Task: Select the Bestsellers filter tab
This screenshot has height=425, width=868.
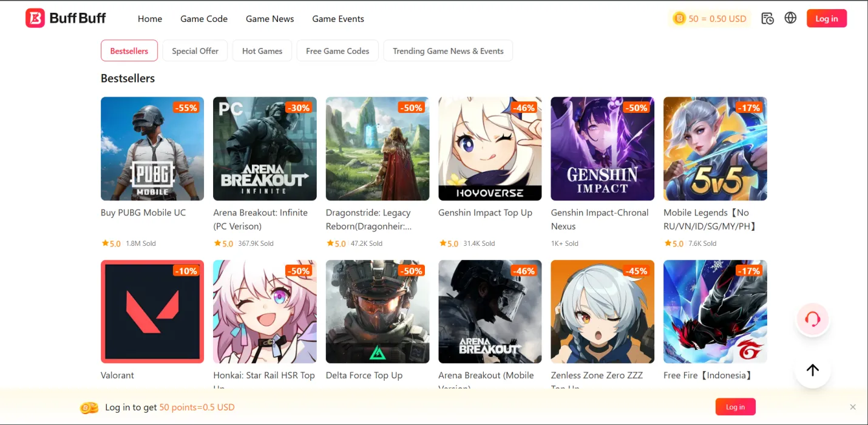Action: click(x=129, y=51)
